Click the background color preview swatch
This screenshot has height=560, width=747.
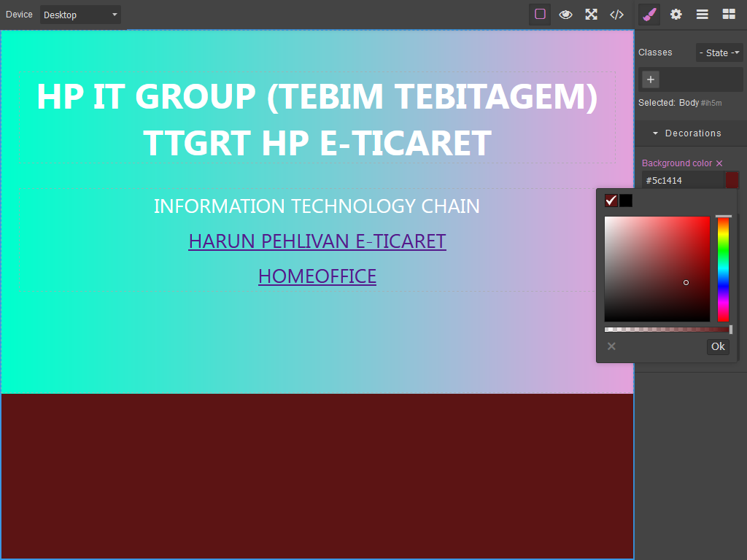tap(732, 181)
